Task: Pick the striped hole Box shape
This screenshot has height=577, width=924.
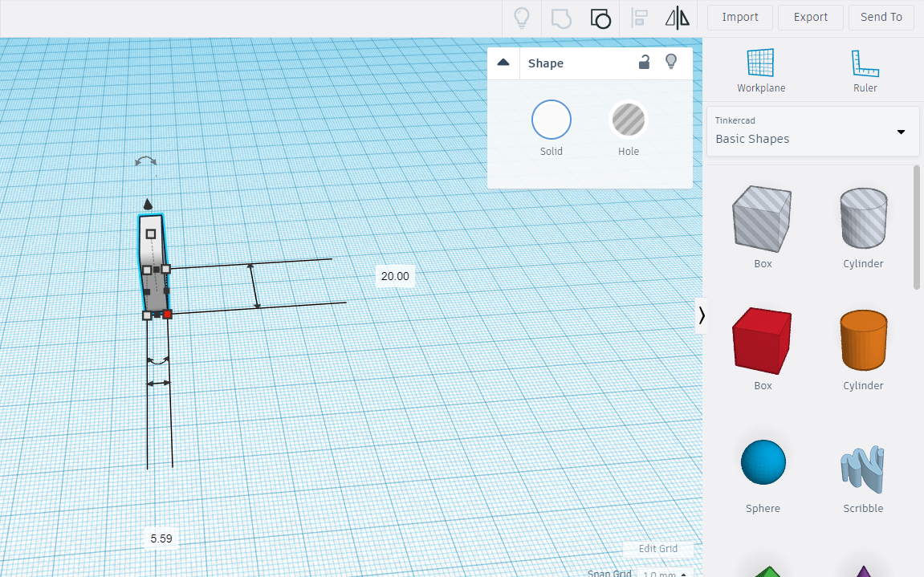Action: (762, 218)
